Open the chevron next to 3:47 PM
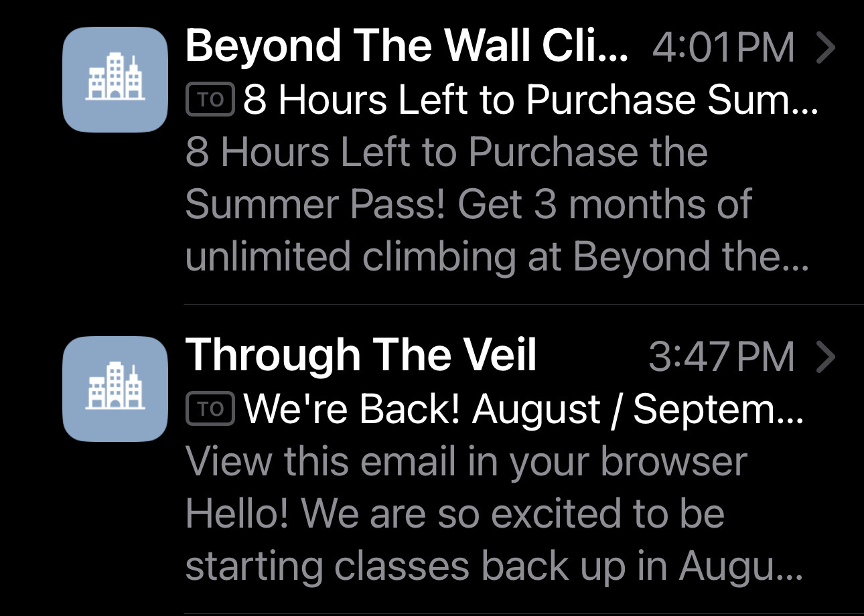864x616 pixels. (x=827, y=356)
